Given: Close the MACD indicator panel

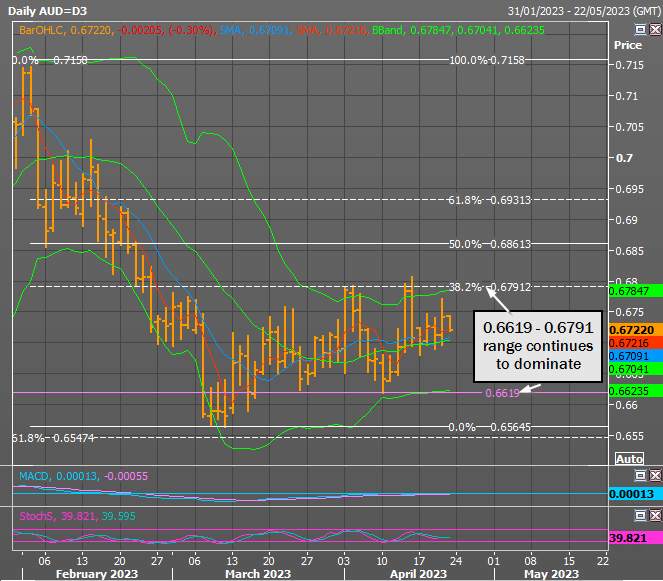Looking at the screenshot, I should coord(655,476).
